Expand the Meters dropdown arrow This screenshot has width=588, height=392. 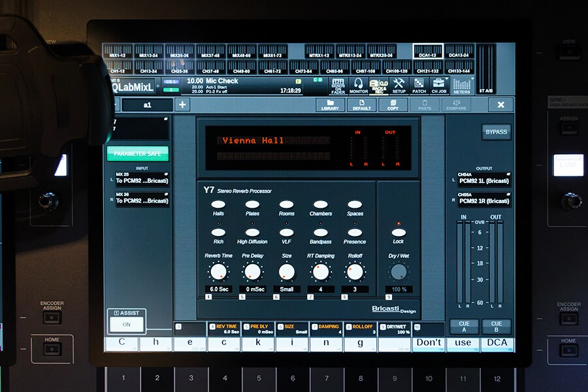(472, 78)
